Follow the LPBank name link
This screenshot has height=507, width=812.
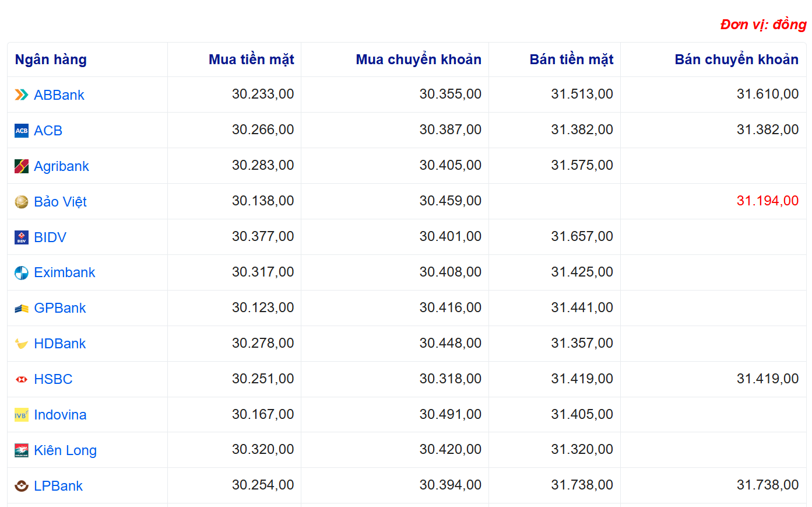(x=58, y=486)
